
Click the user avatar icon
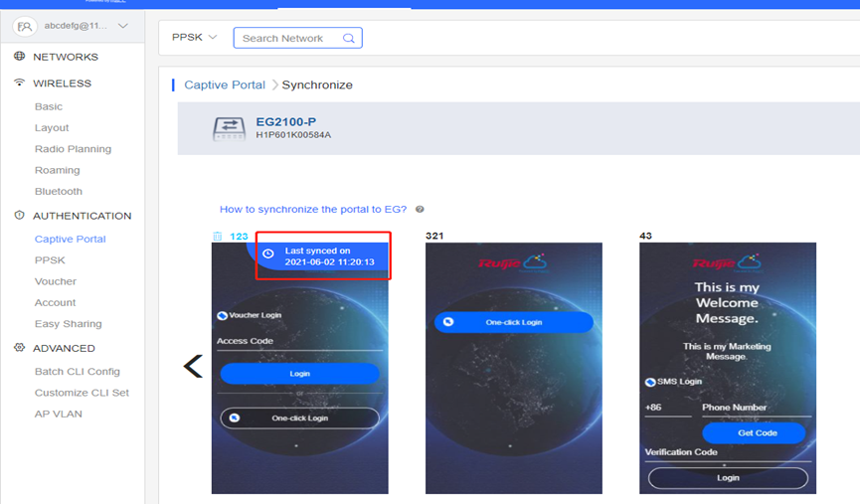coord(24,26)
